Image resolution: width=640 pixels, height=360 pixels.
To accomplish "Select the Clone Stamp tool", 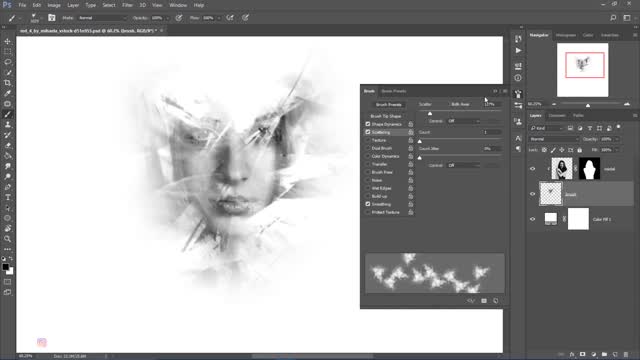I will tap(7, 124).
